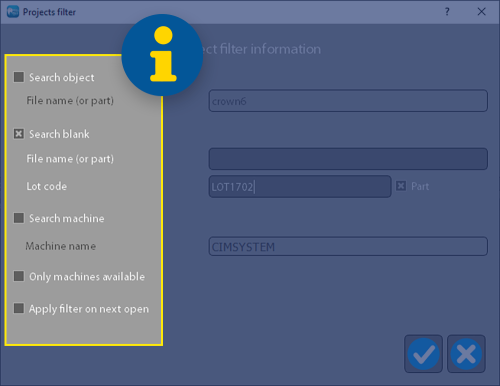Click the Lot code label

47,186
